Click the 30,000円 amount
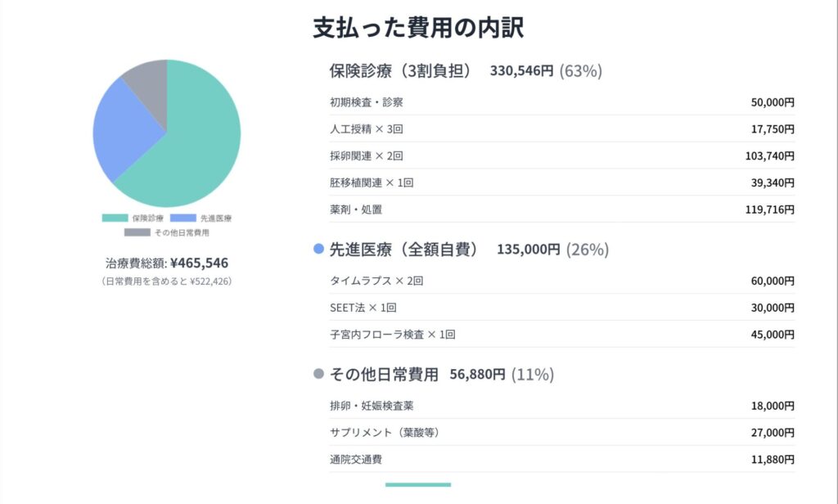The image size is (838, 504). coord(773,308)
